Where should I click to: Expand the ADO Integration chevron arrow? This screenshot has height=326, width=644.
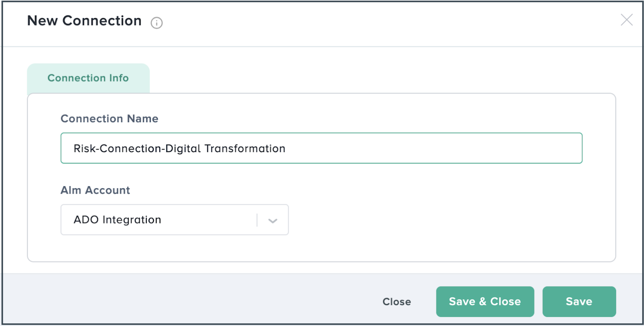(x=273, y=220)
